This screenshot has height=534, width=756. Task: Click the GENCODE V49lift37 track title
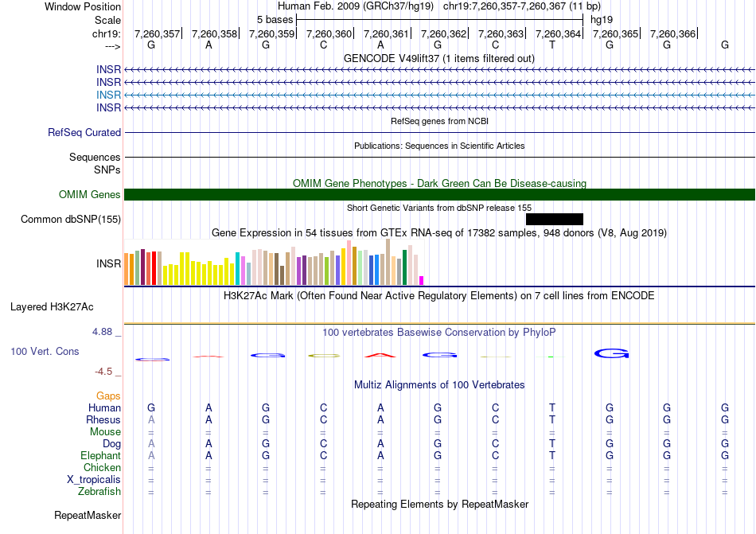point(439,59)
